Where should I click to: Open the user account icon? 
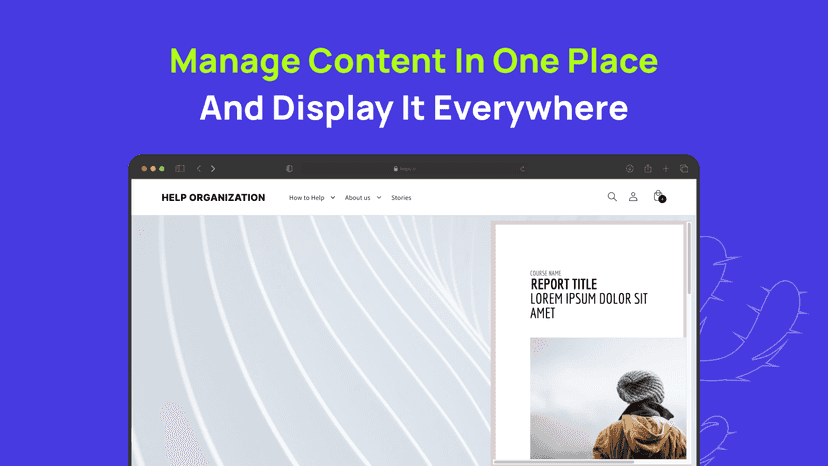pyautogui.click(x=633, y=197)
